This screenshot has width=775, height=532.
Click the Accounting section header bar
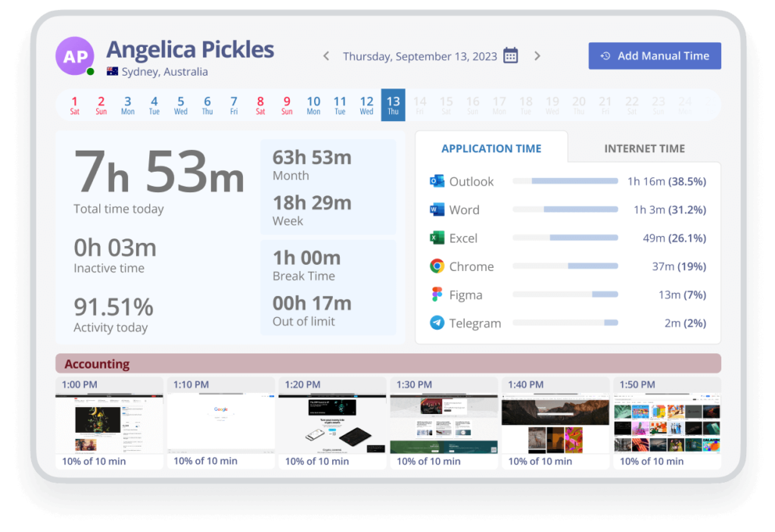point(387,364)
